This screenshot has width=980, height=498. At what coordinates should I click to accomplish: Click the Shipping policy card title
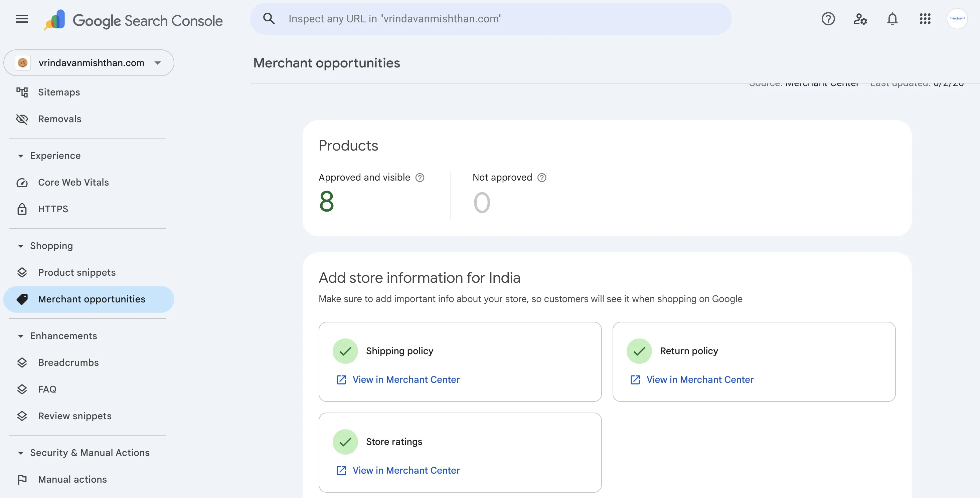(x=399, y=351)
